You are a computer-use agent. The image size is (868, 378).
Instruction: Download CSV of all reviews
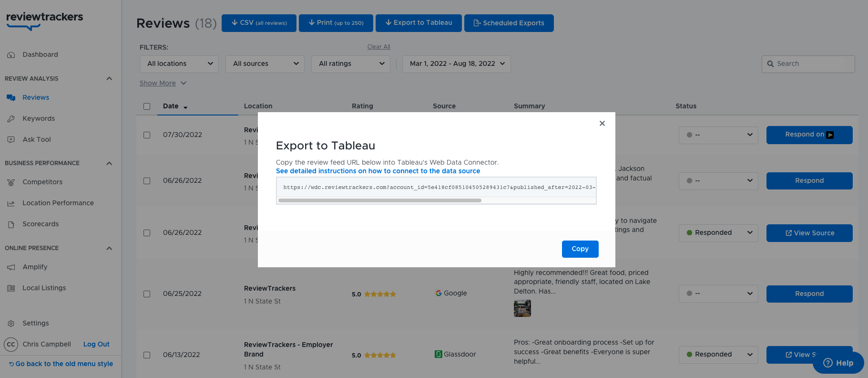259,23
